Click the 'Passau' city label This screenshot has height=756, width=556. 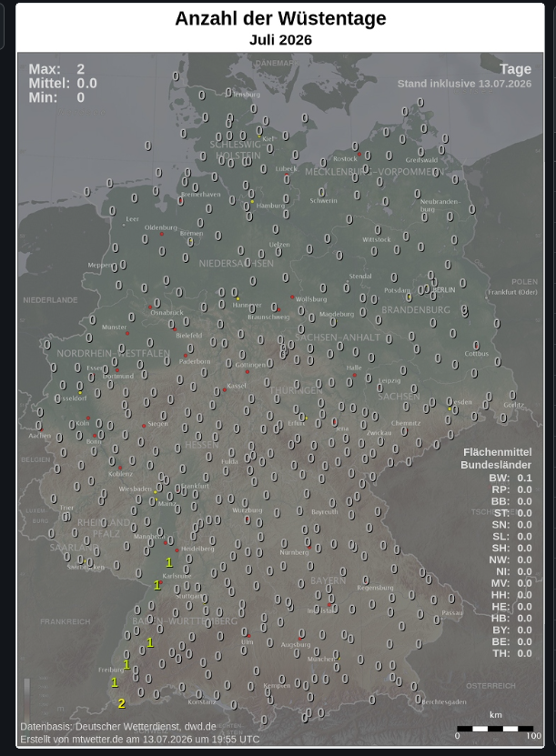pyautogui.click(x=452, y=613)
